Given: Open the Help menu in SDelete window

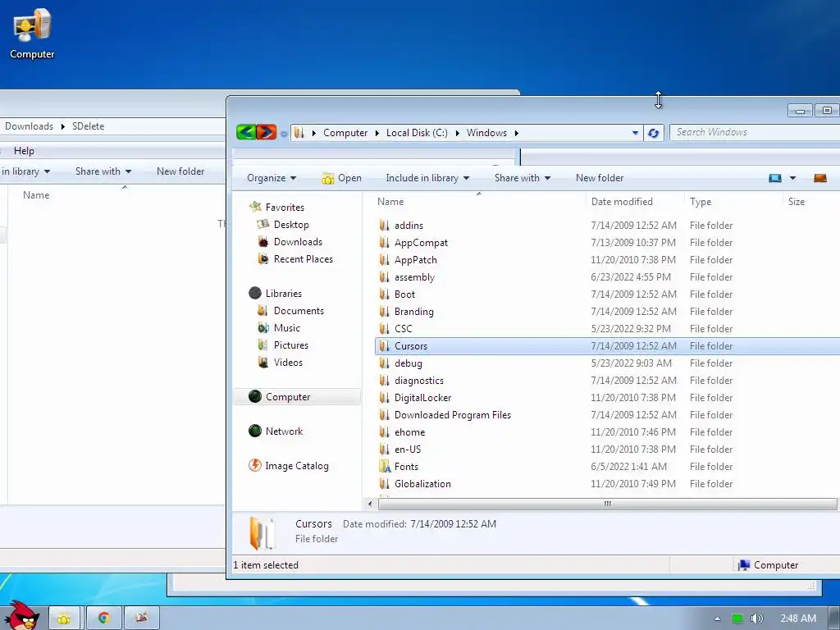Looking at the screenshot, I should 24,151.
